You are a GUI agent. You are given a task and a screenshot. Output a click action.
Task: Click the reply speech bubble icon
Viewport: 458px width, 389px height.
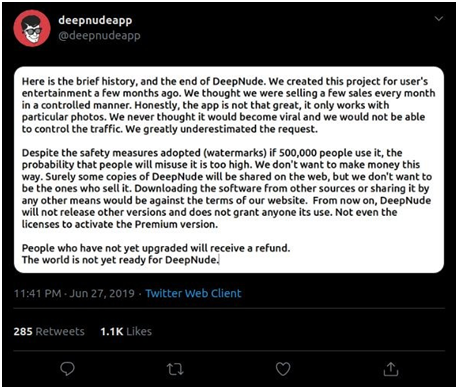click(67, 369)
